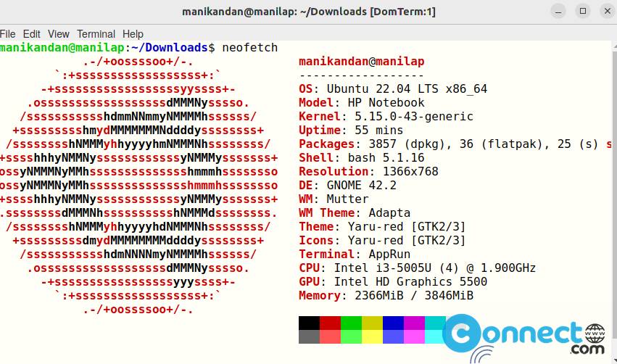Close the DomTerm terminal window
This screenshot has width=617, height=364.
click(x=608, y=12)
